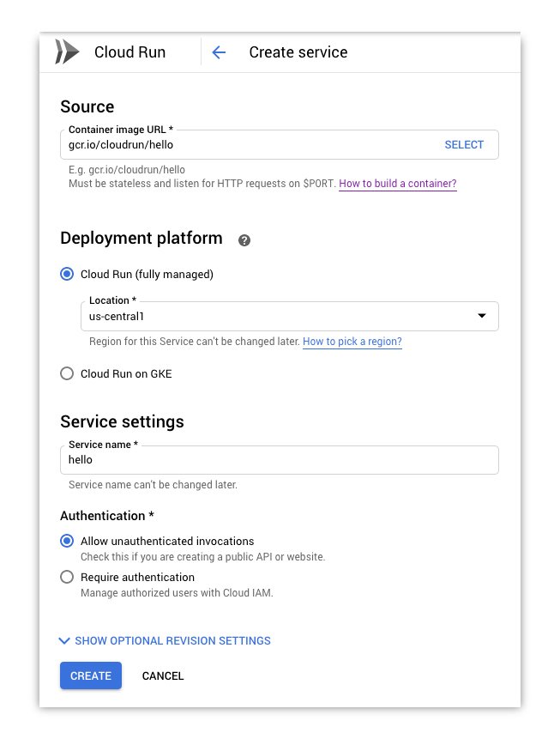Cancel service creation
The height and width of the screenshot is (739, 560).
point(162,675)
